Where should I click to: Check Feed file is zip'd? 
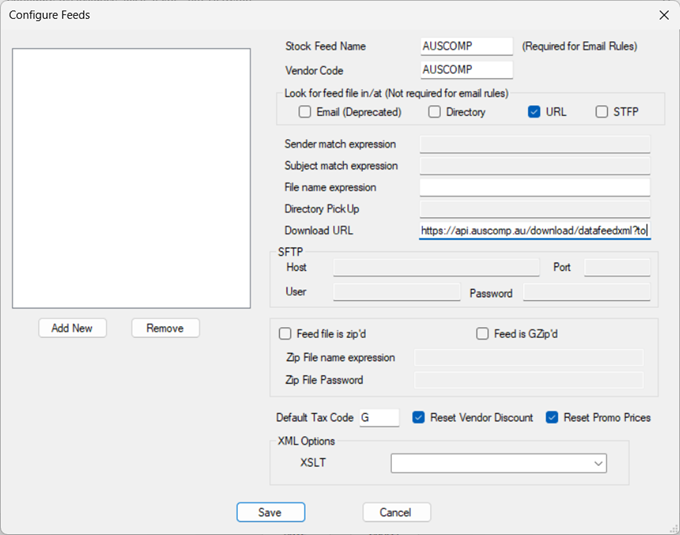pos(287,334)
